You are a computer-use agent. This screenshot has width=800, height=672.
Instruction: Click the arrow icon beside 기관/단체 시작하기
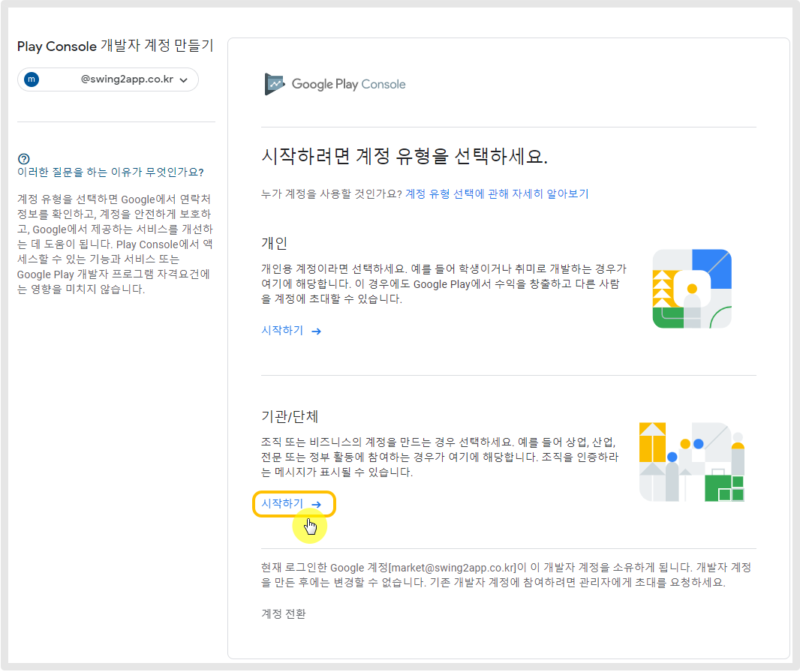pos(316,505)
